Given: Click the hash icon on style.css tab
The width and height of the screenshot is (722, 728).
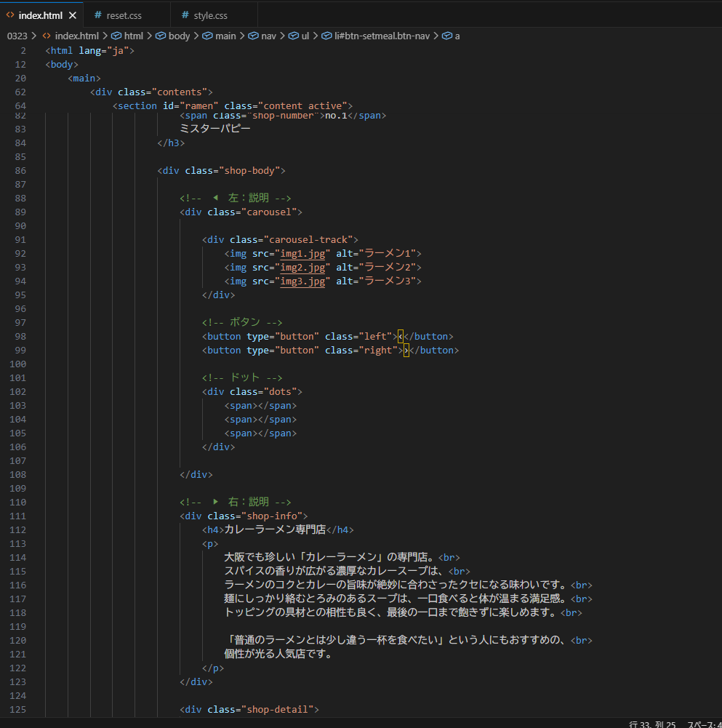Looking at the screenshot, I should point(185,15).
